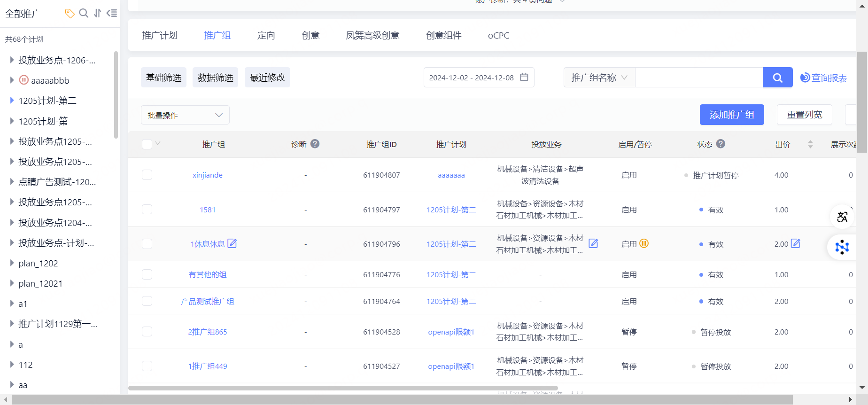This screenshot has width=868, height=405.
Task: Click the date range 2024-12-02 - 2024-12-08 field
Action: [x=479, y=78]
